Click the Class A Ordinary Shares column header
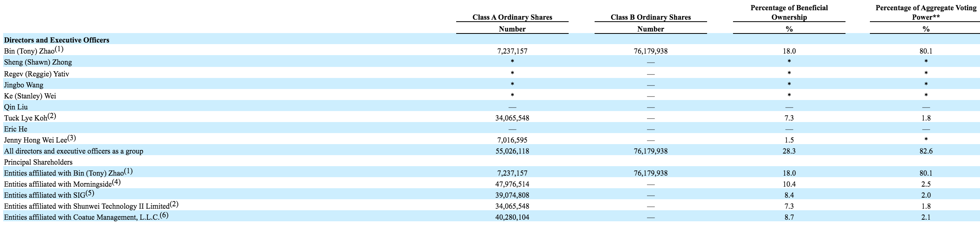Screen dimensions: 980x226 point(512,17)
